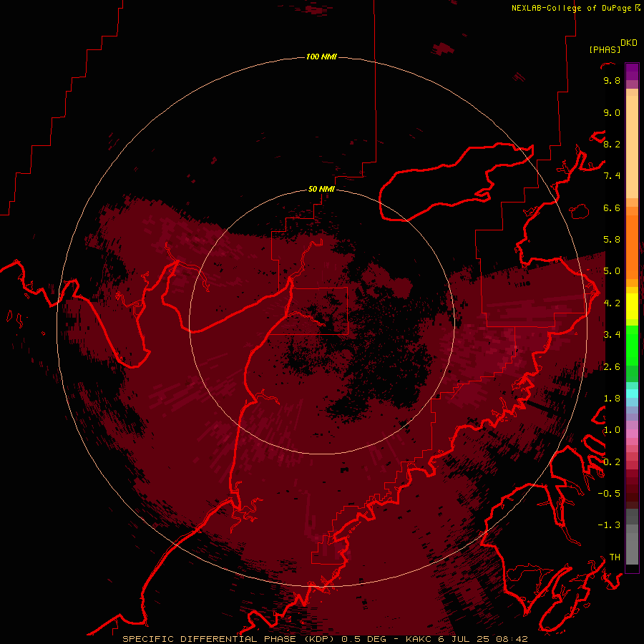Click the 7.4 colorbar value
The width and height of the screenshot is (644, 644).
click(612, 176)
